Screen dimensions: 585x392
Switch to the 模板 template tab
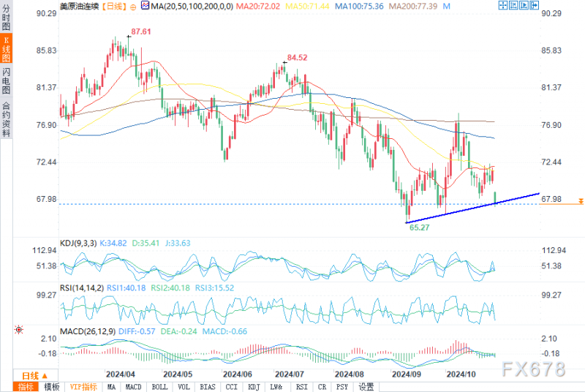51,387
